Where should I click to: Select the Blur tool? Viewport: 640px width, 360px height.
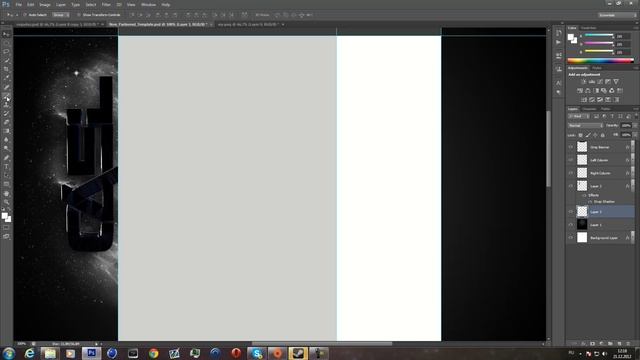[6, 140]
